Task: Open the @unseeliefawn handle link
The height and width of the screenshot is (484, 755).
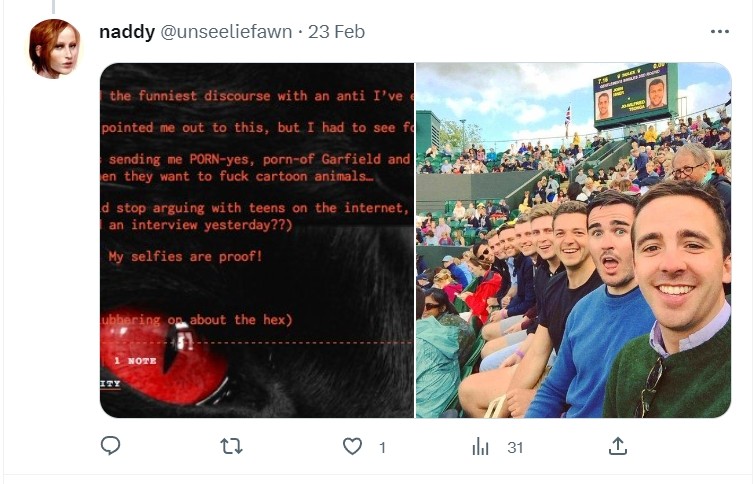Action: (226, 32)
